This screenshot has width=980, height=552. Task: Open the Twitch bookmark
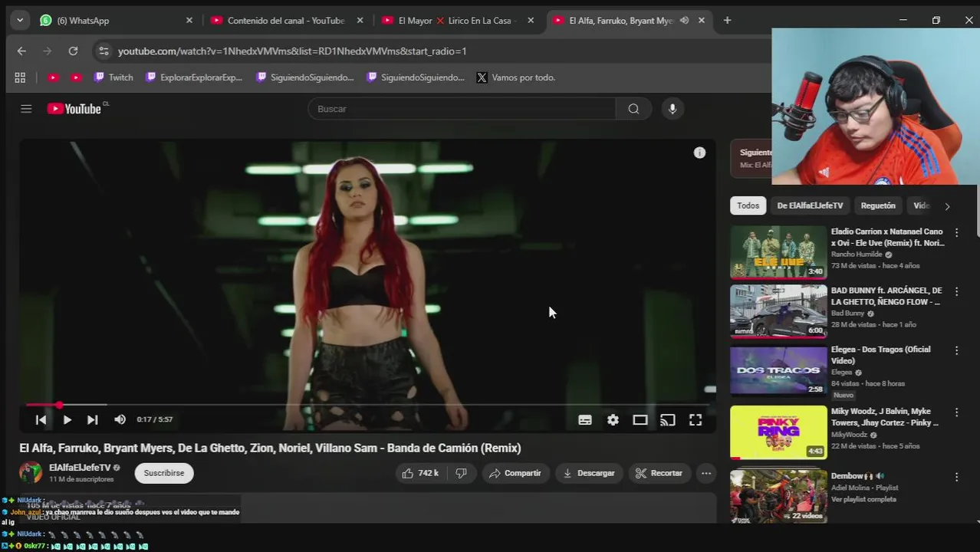pos(113,77)
